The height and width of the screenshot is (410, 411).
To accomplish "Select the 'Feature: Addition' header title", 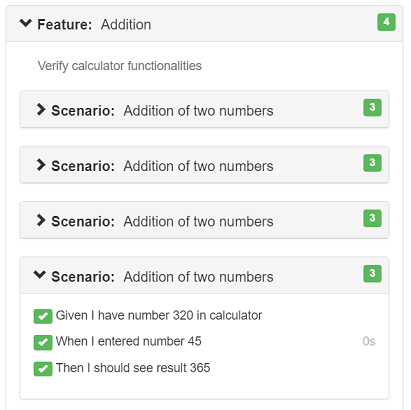I will (x=94, y=25).
